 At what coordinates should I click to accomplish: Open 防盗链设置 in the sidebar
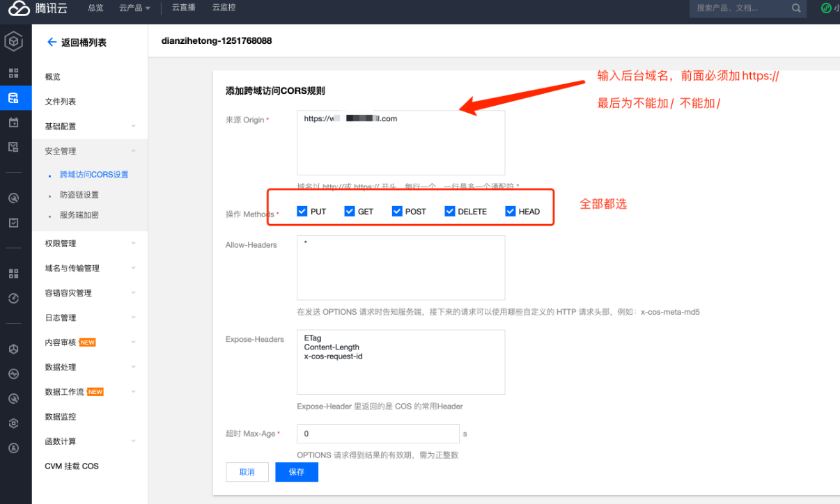click(79, 195)
